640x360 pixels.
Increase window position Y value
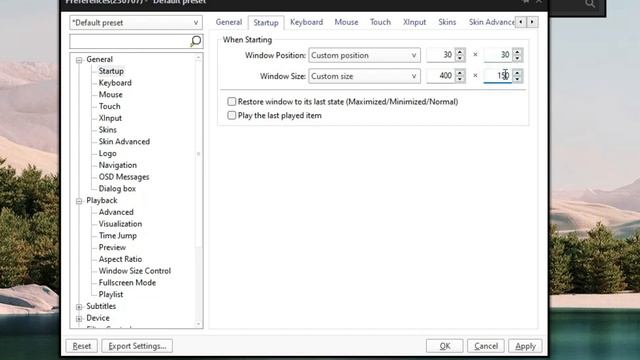pyautogui.click(x=517, y=51)
